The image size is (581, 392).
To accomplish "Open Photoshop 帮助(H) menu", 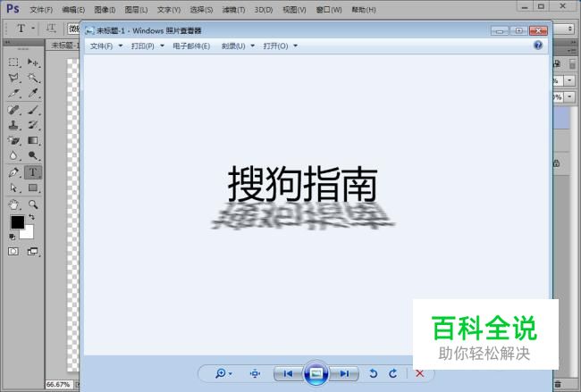I will [x=364, y=10].
